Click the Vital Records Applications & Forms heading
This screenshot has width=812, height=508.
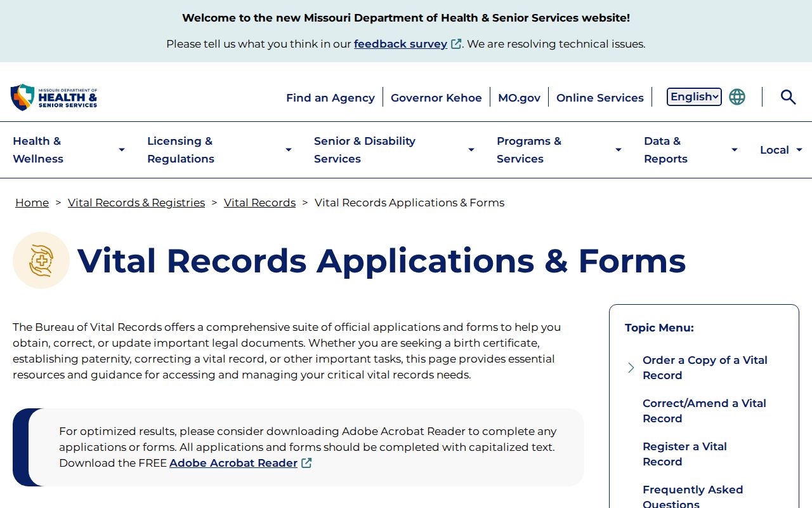click(x=381, y=260)
